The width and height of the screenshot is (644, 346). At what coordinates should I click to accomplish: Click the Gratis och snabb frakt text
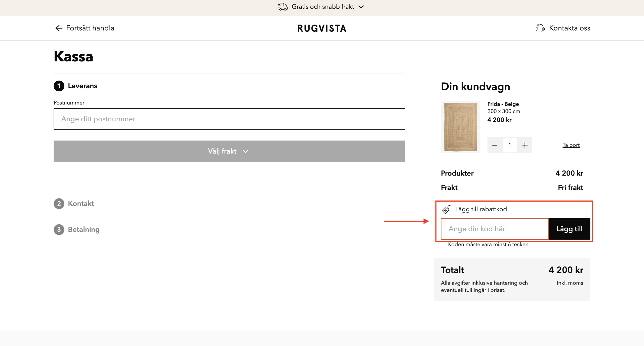click(x=323, y=7)
